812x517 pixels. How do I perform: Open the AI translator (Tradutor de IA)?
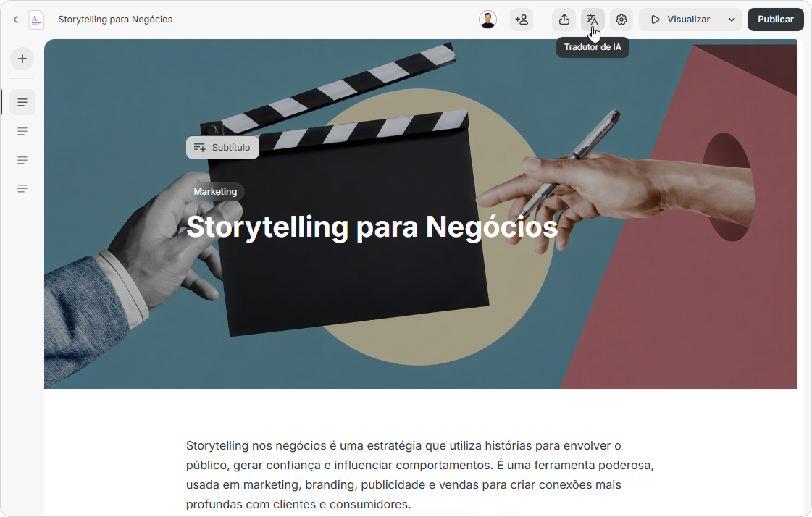(593, 20)
